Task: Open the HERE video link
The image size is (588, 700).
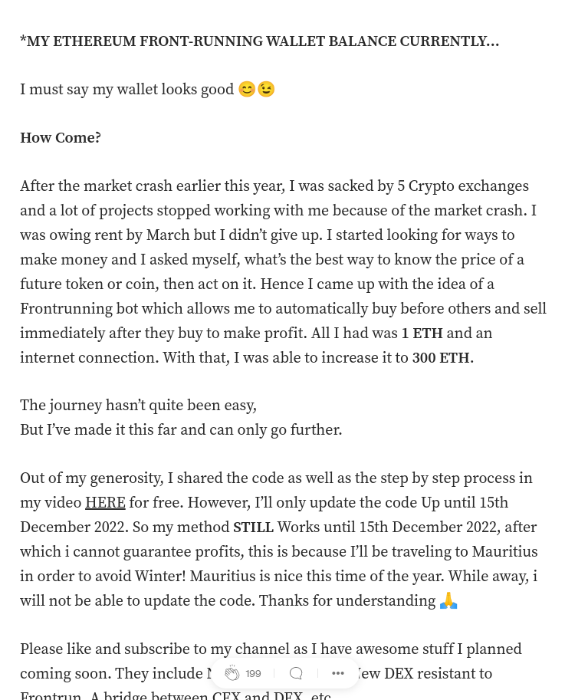Action: (105, 503)
